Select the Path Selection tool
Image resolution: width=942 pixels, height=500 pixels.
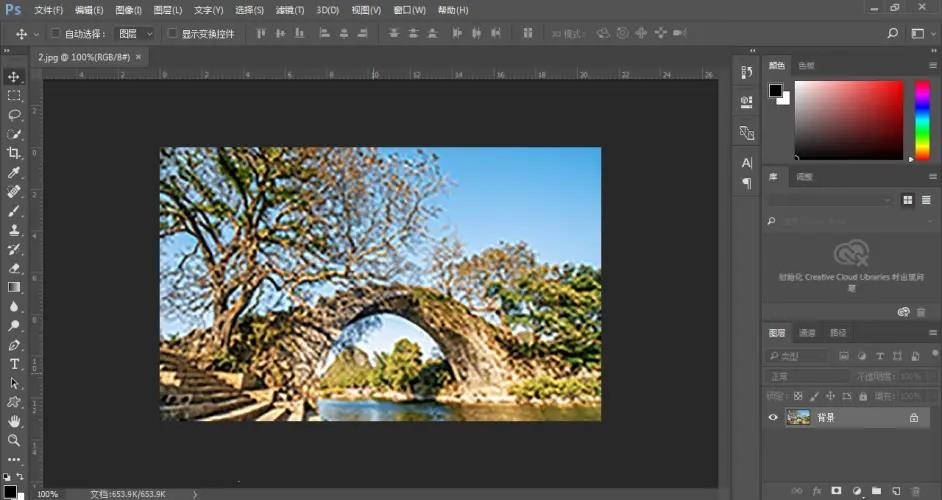click(x=14, y=383)
